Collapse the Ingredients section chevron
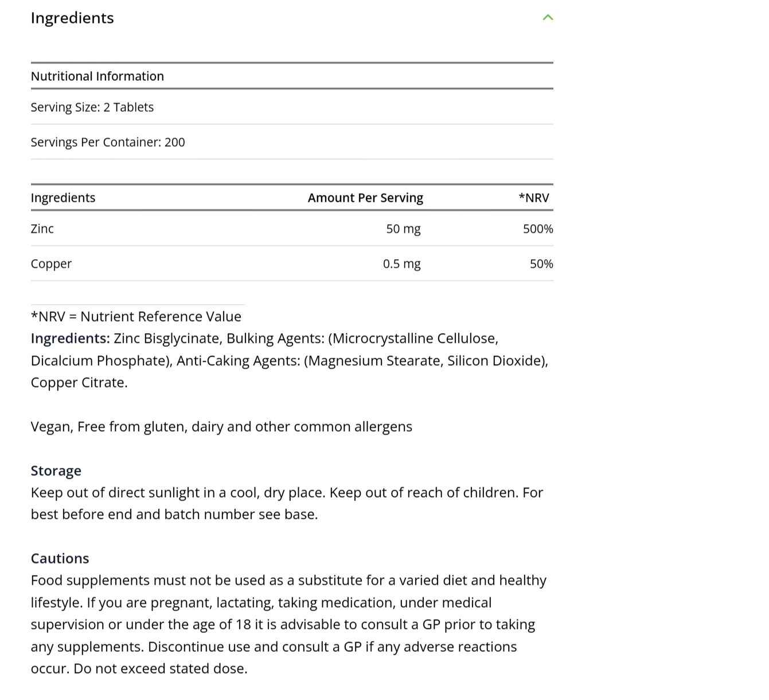769x700 pixels. coord(548,17)
